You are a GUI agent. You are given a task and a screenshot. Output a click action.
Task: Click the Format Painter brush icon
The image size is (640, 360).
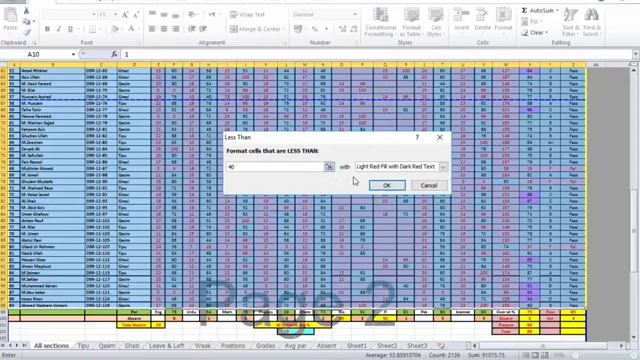(26, 32)
